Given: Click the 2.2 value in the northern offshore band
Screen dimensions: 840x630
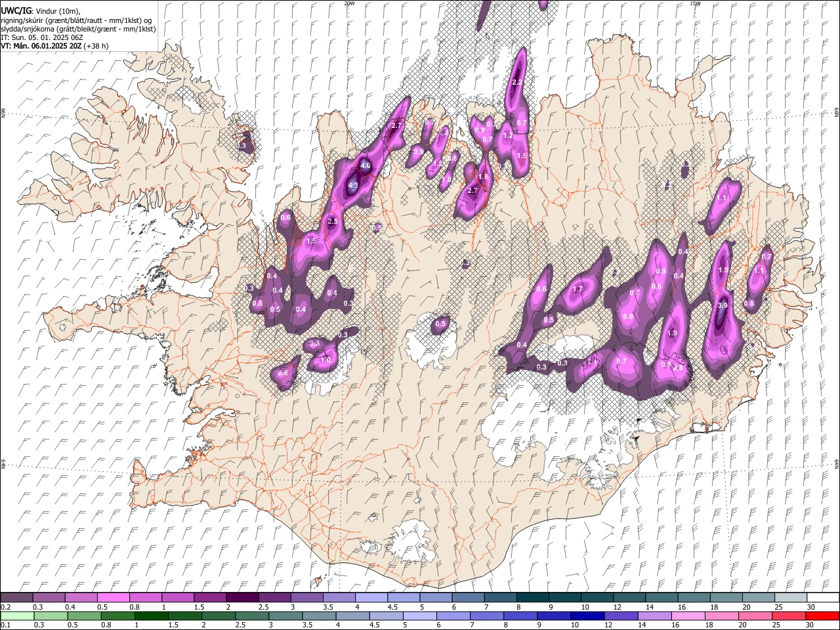Looking at the screenshot, I should pyautogui.click(x=516, y=83).
